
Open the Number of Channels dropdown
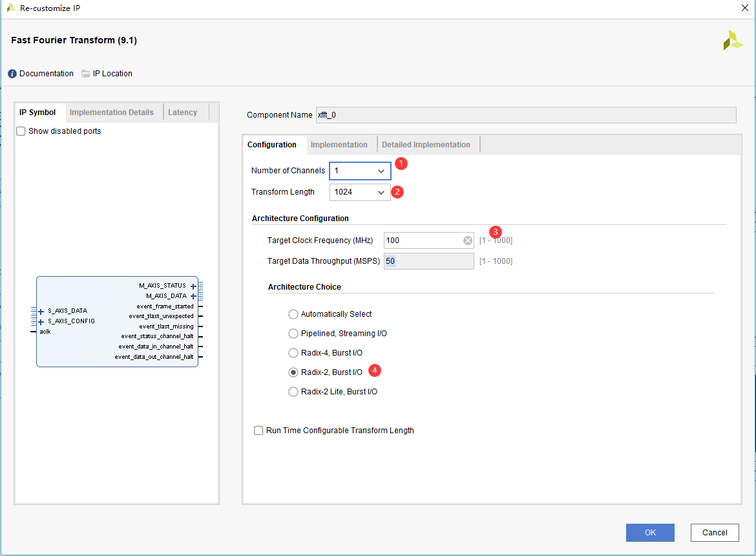click(360, 171)
